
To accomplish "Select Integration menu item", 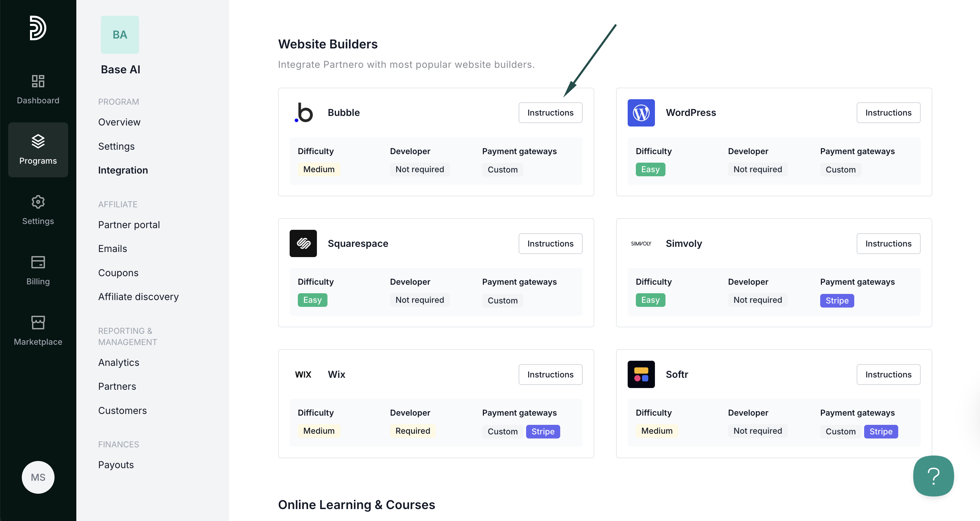I will click(123, 170).
